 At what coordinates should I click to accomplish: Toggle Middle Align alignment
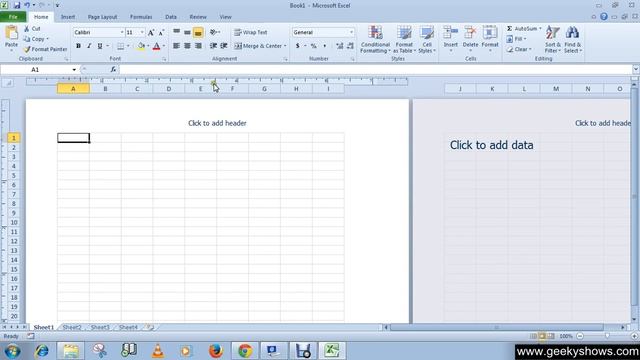pos(187,32)
